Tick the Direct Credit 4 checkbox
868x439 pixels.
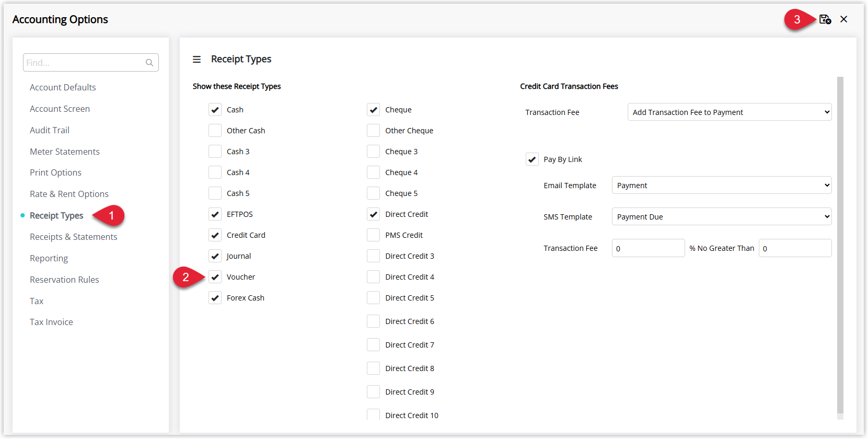coord(373,277)
